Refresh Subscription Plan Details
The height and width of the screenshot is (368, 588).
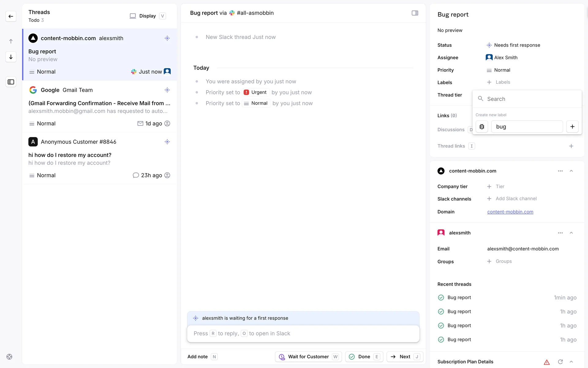560,362
